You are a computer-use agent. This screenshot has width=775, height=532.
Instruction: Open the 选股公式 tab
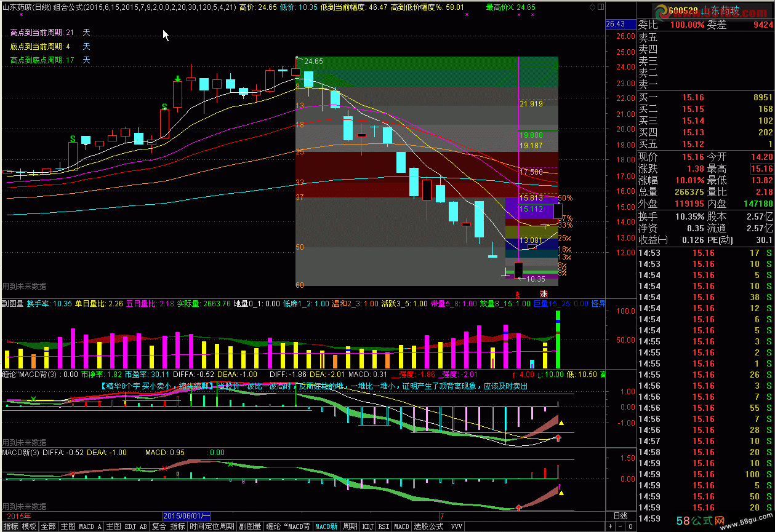428,526
